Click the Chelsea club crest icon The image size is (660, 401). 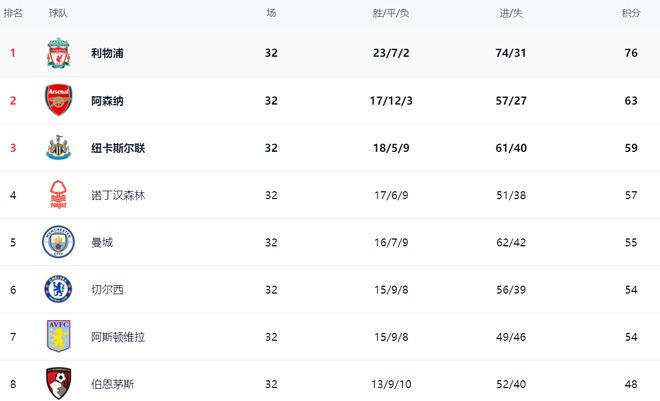tap(59, 290)
